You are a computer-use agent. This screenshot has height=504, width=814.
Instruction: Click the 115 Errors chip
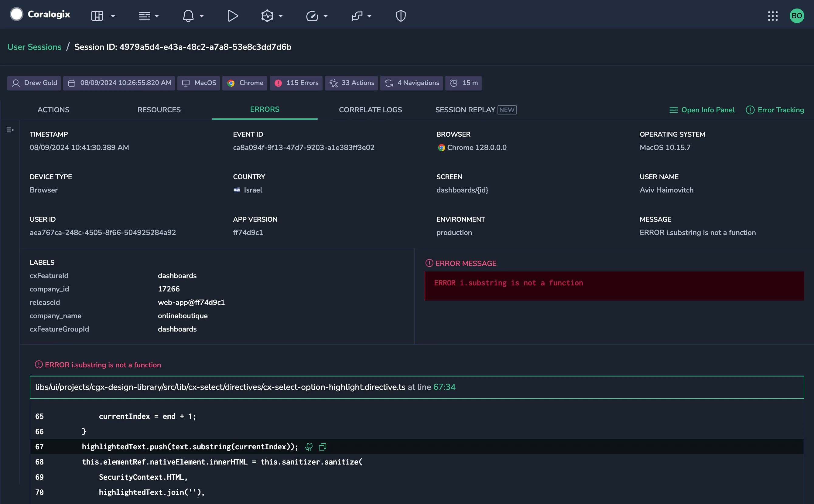pyautogui.click(x=296, y=83)
